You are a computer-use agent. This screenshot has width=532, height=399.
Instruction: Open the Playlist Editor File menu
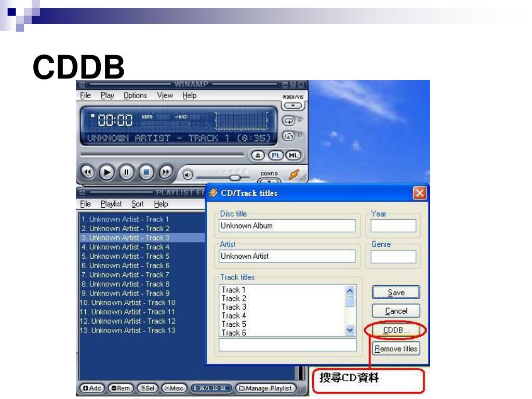point(85,204)
